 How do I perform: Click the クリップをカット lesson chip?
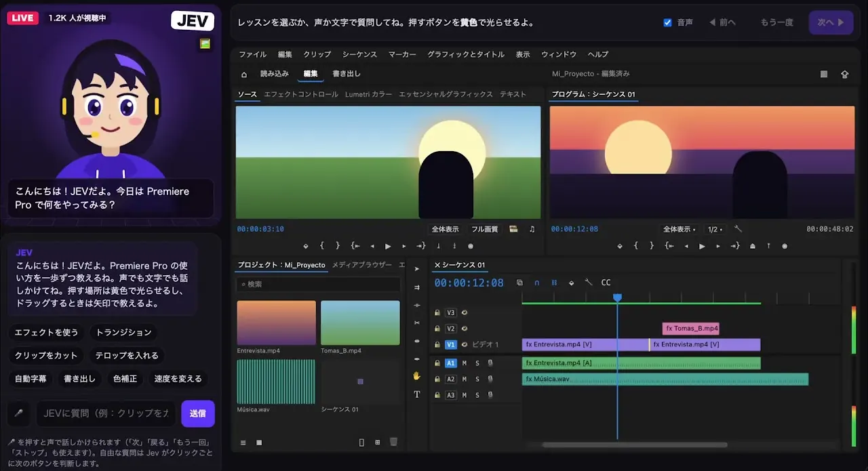pos(46,355)
